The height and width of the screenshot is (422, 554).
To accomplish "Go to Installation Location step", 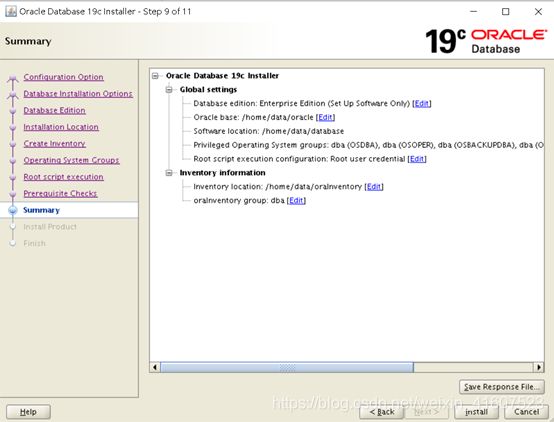I will click(x=61, y=127).
